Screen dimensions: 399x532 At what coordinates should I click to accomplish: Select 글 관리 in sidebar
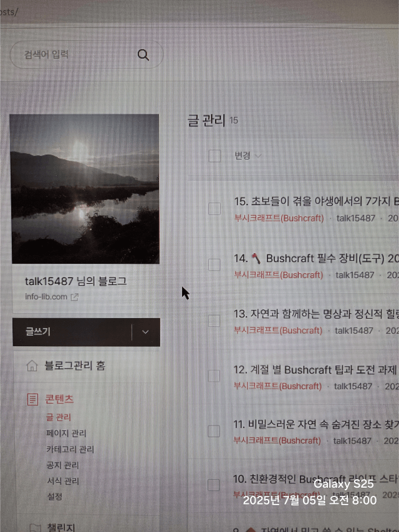(59, 417)
